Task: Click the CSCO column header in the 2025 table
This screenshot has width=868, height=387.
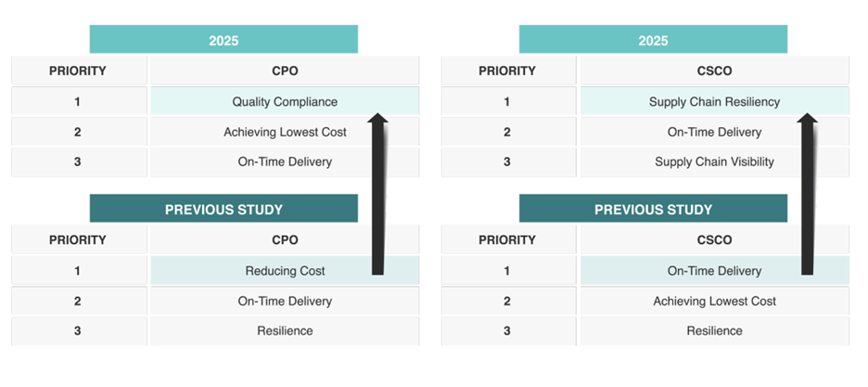Action: click(714, 71)
